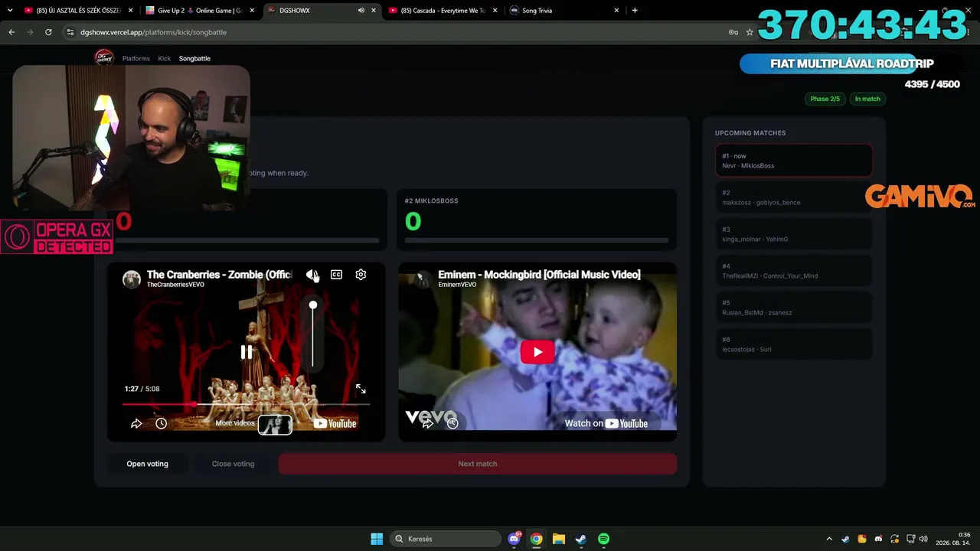Image resolution: width=980 pixels, height=551 pixels.
Task: Show hidden system tray icons
Action: 829,539
